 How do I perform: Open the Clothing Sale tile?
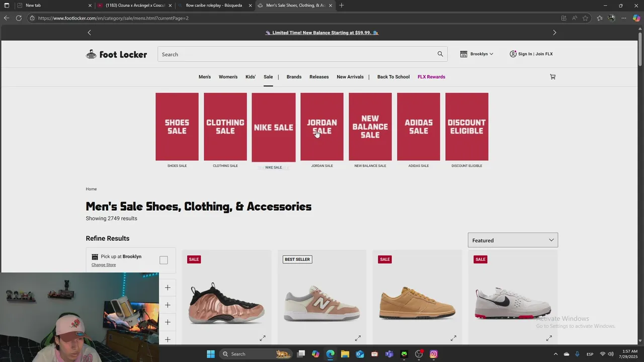click(x=225, y=127)
